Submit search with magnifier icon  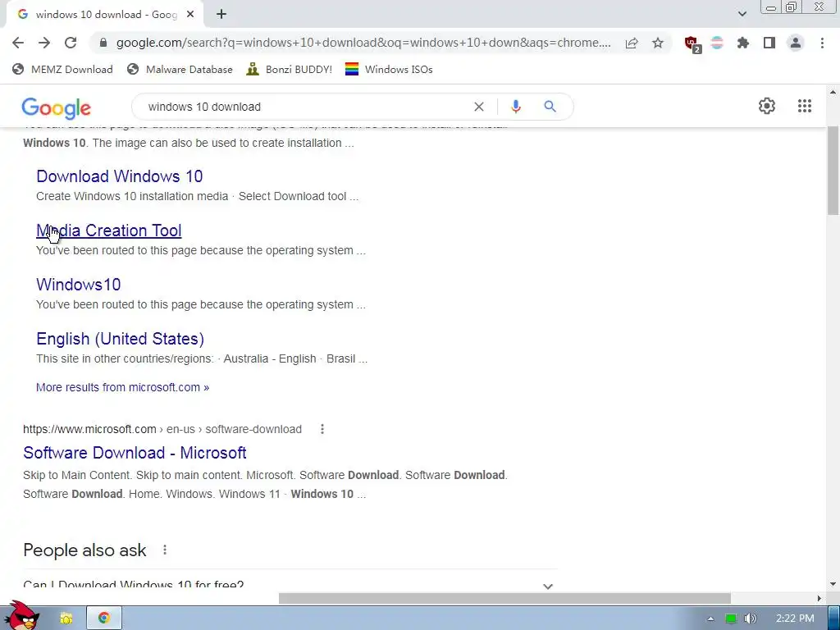click(x=550, y=107)
